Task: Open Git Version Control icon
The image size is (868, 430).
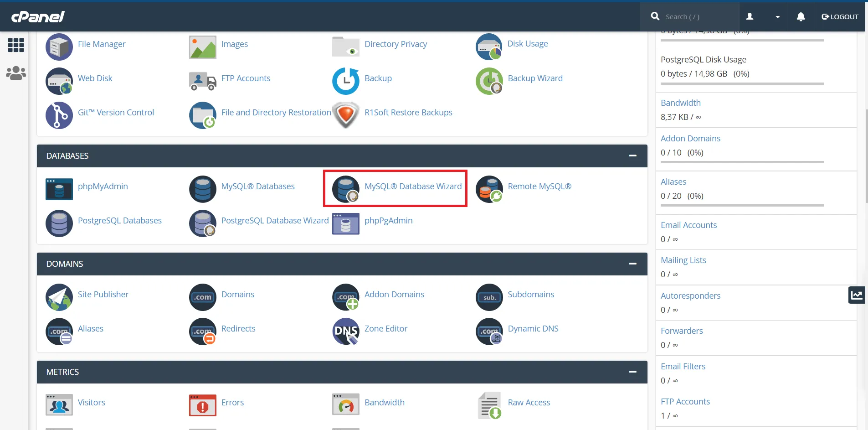Action: [59, 115]
